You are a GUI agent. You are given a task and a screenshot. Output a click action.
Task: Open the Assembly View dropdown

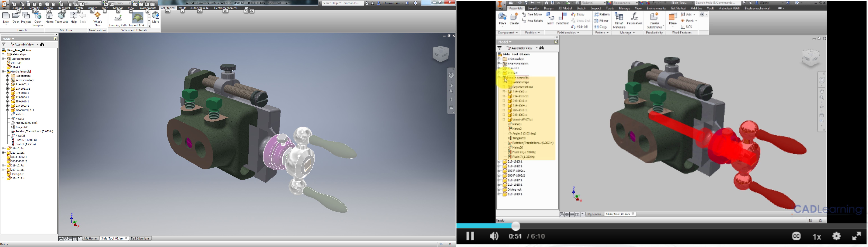click(37, 44)
